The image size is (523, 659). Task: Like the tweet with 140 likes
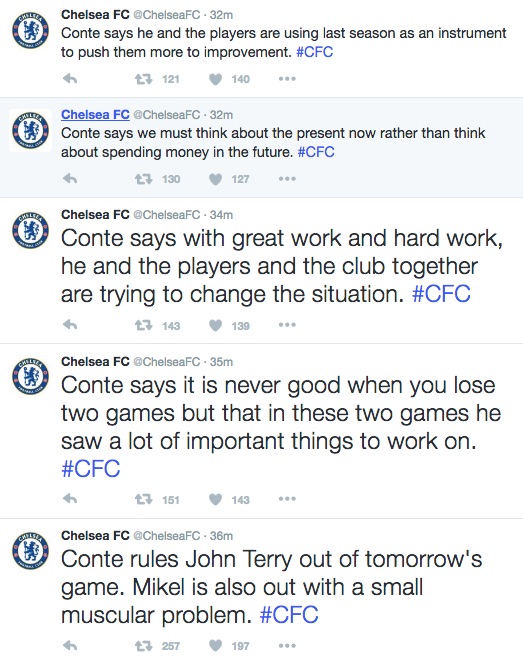(x=215, y=79)
